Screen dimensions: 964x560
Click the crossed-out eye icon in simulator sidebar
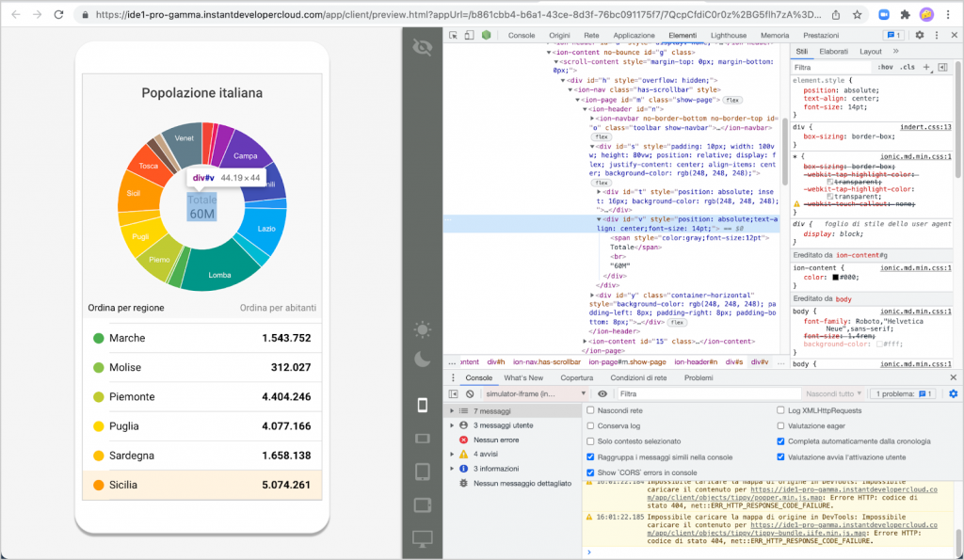(423, 47)
